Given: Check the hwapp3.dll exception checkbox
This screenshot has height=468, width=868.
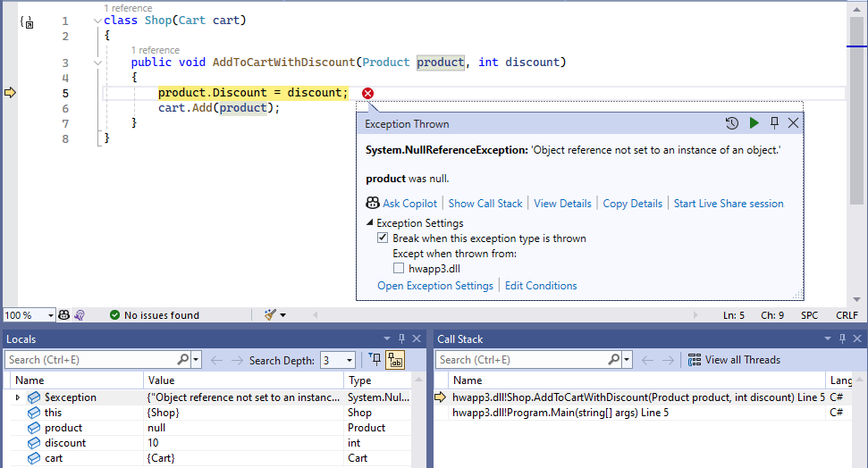Looking at the screenshot, I should point(399,268).
